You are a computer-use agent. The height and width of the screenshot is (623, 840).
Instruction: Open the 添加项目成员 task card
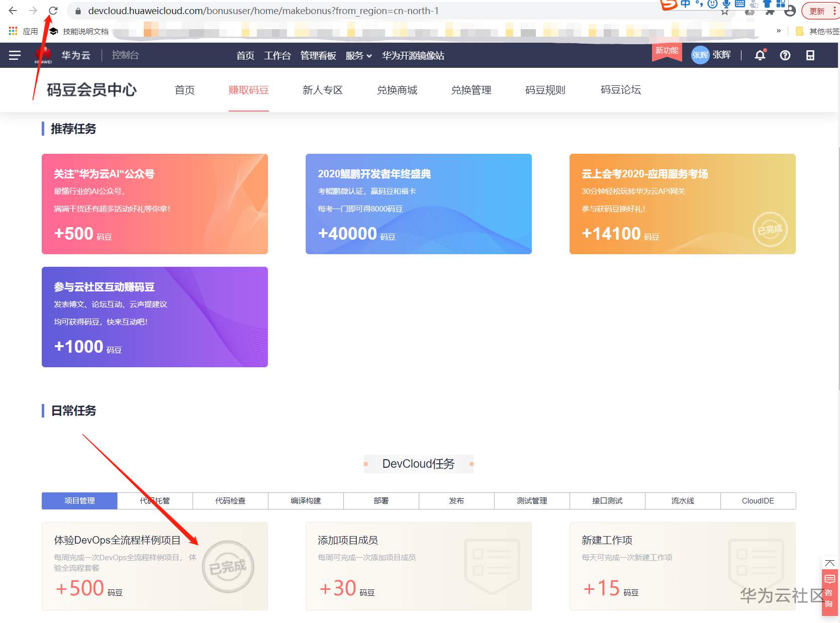tap(419, 566)
